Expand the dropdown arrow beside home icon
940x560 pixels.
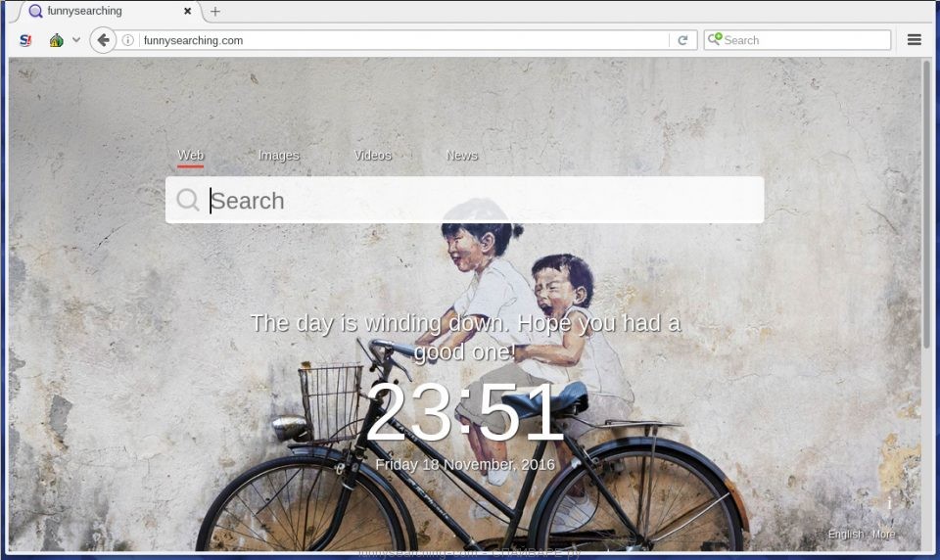click(x=76, y=40)
